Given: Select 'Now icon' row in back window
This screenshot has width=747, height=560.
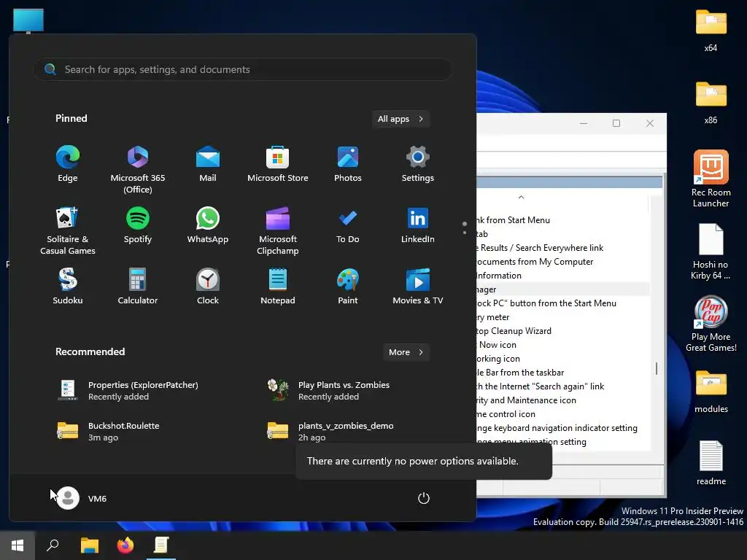Looking at the screenshot, I should coord(563,345).
